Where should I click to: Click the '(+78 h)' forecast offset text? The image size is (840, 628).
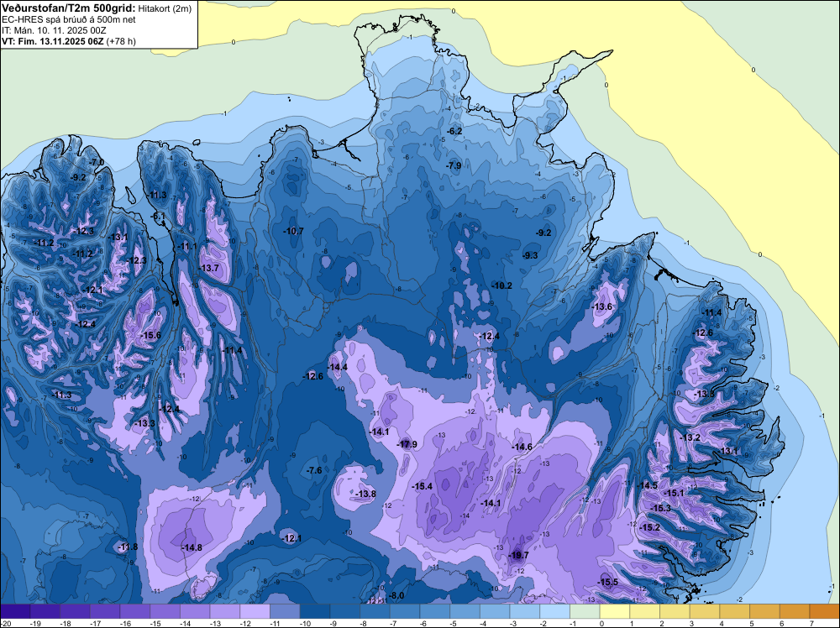pos(121,41)
